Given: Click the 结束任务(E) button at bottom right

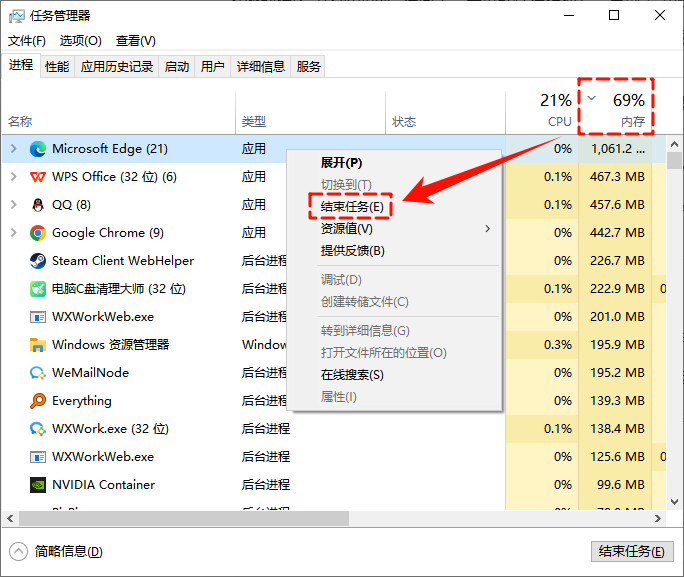Looking at the screenshot, I should coord(632,551).
